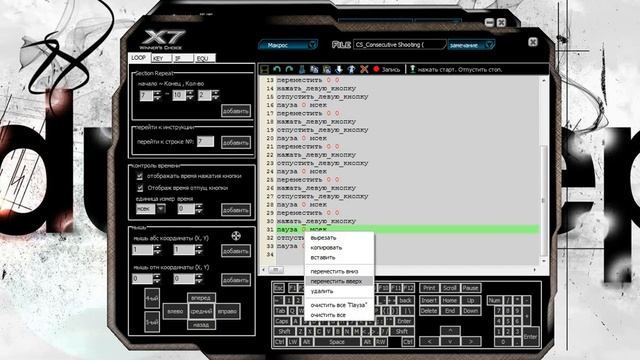The height and width of the screenshot is (360, 640).
Task: Click the Pause key on virtual keyboard
Action: coord(470,288)
